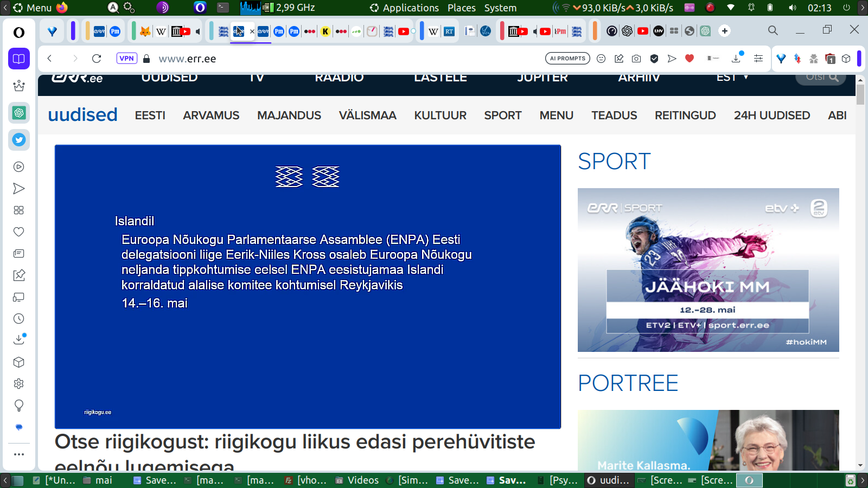This screenshot has width=868, height=488.
Task: Open the ARVAMUS news category
Action: pyautogui.click(x=211, y=115)
